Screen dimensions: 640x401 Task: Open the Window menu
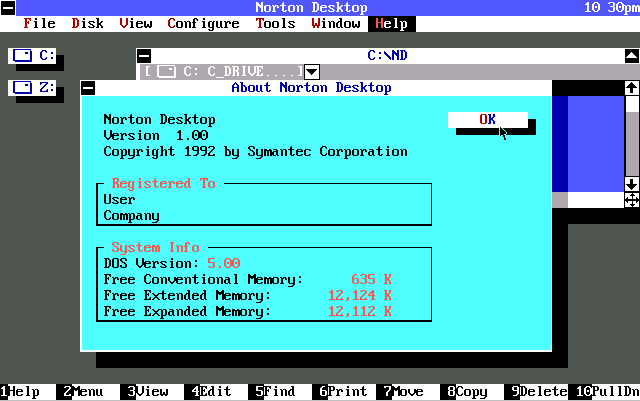coord(336,24)
